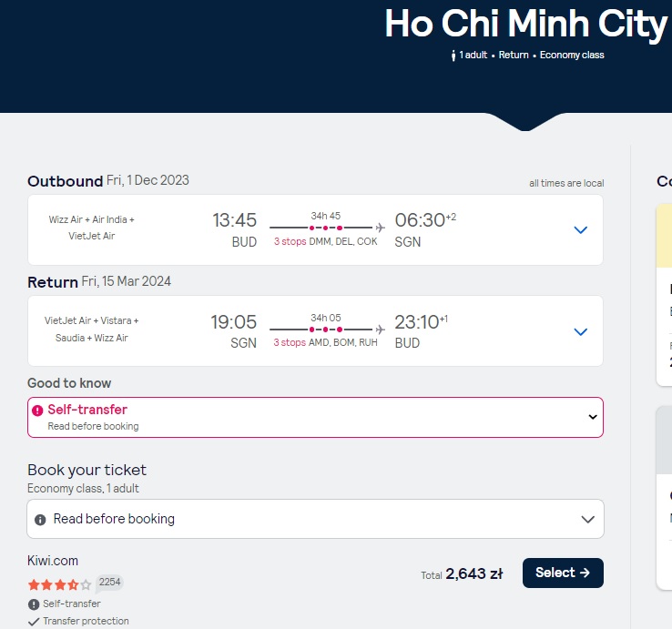The image size is (672, 629).
Task: Click the outbound flight plane icon
Action: pos(380,227)
